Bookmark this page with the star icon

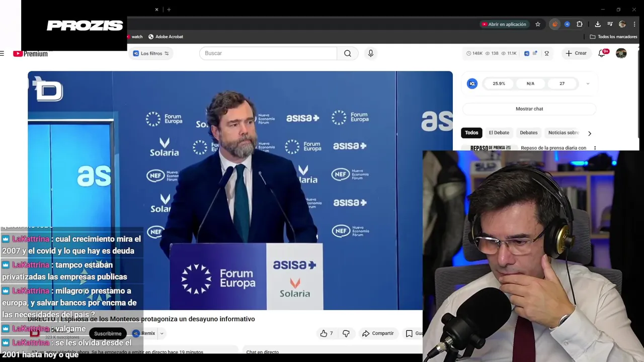point(538,24)
